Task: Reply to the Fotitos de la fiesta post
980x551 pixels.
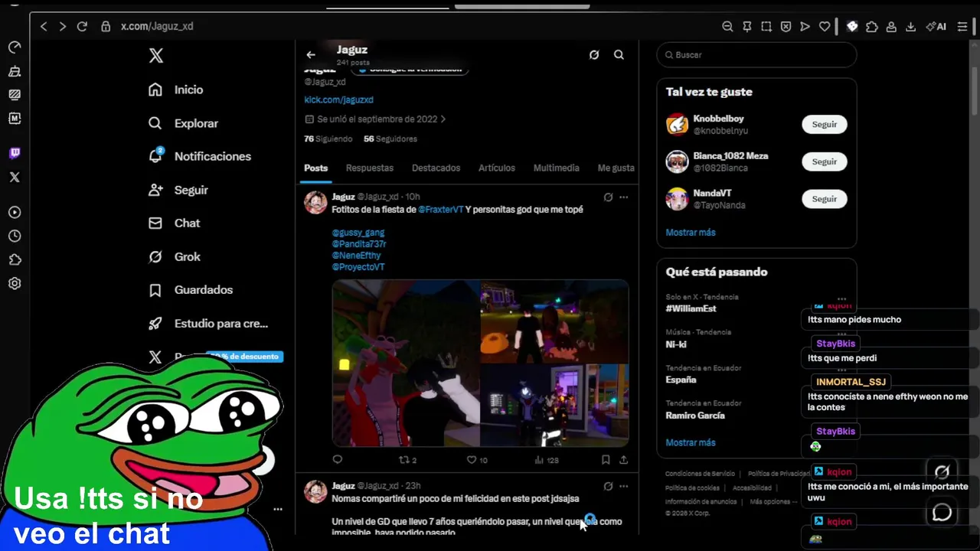Action: click(x=338, y=459)
